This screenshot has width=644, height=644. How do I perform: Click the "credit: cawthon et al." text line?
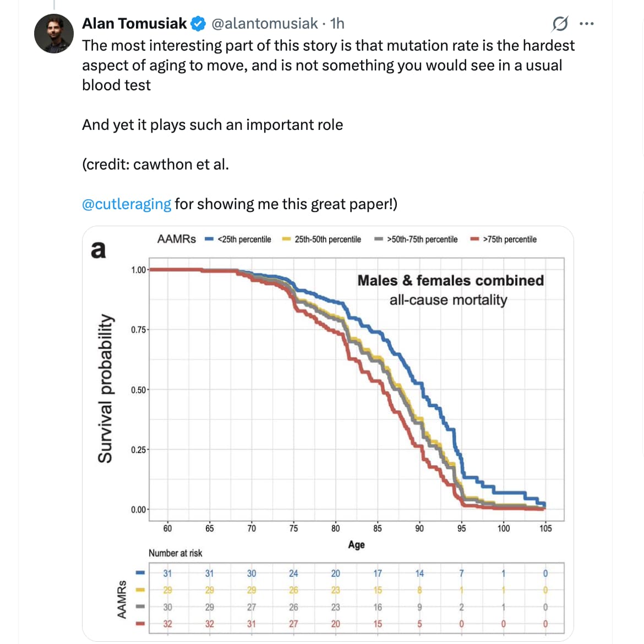click(x=155, y=165)
